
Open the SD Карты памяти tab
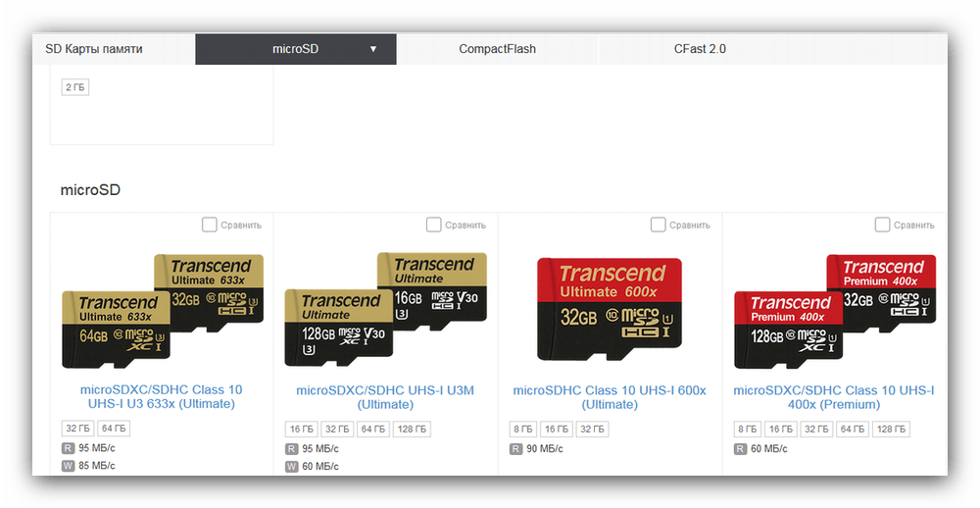click(x=94, y=49)
